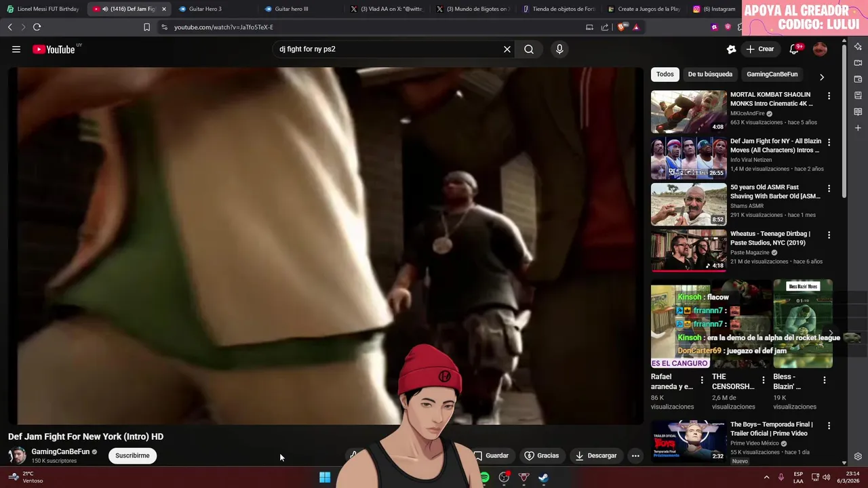Click the ESP LAA language indicator
The image size is (868, 488).
(x=798, y=477)
